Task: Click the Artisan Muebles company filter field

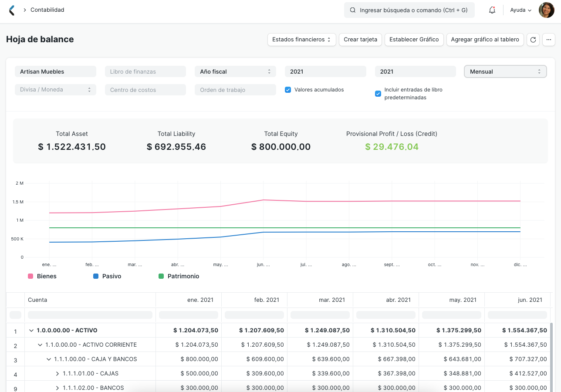Action: click(55, 71)
